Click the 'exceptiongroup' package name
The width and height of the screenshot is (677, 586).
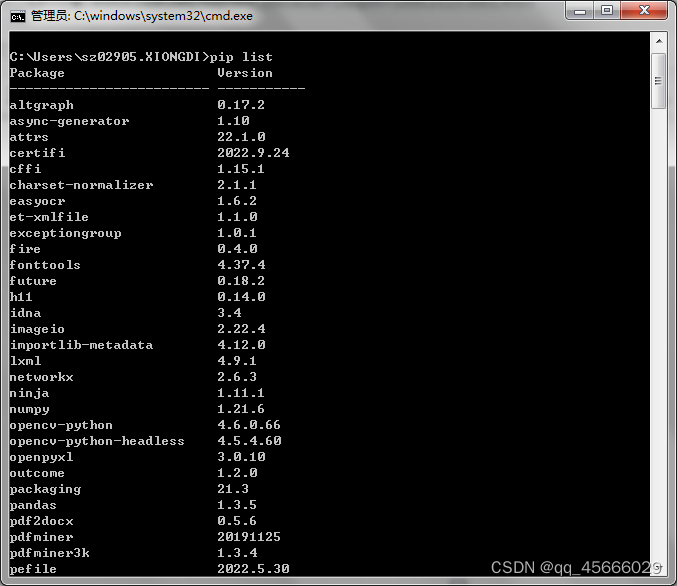(65, 233)
